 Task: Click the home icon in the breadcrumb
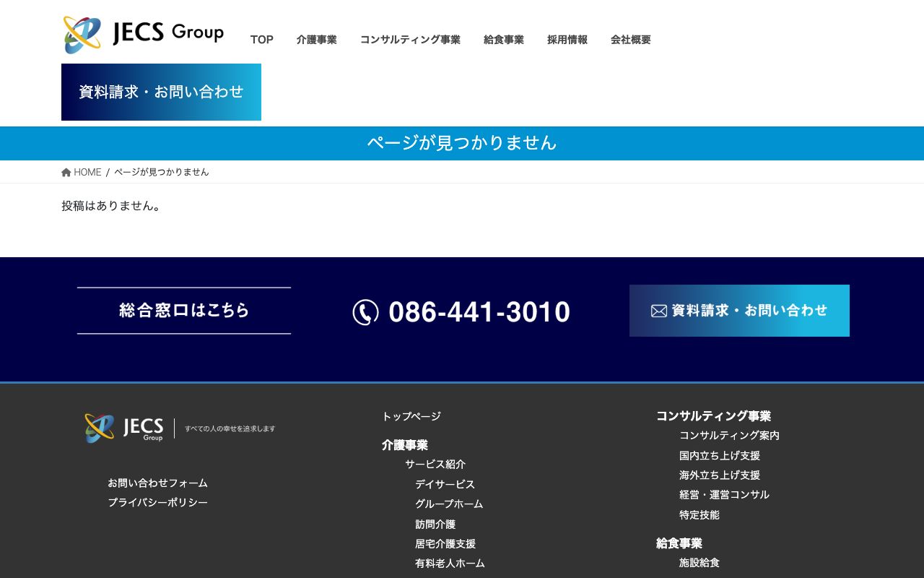66,172
